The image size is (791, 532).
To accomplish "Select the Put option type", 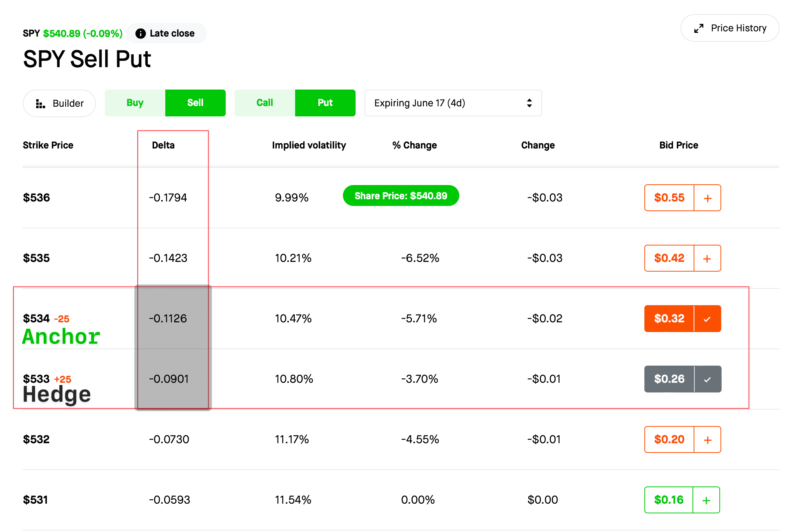I will click(x=325, y=103).
